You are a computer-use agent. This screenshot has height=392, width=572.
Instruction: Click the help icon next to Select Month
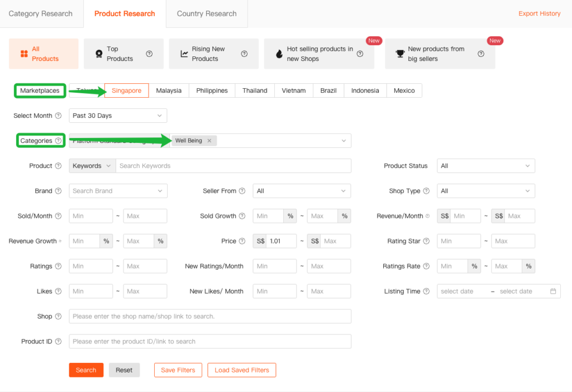click(58, 116)
